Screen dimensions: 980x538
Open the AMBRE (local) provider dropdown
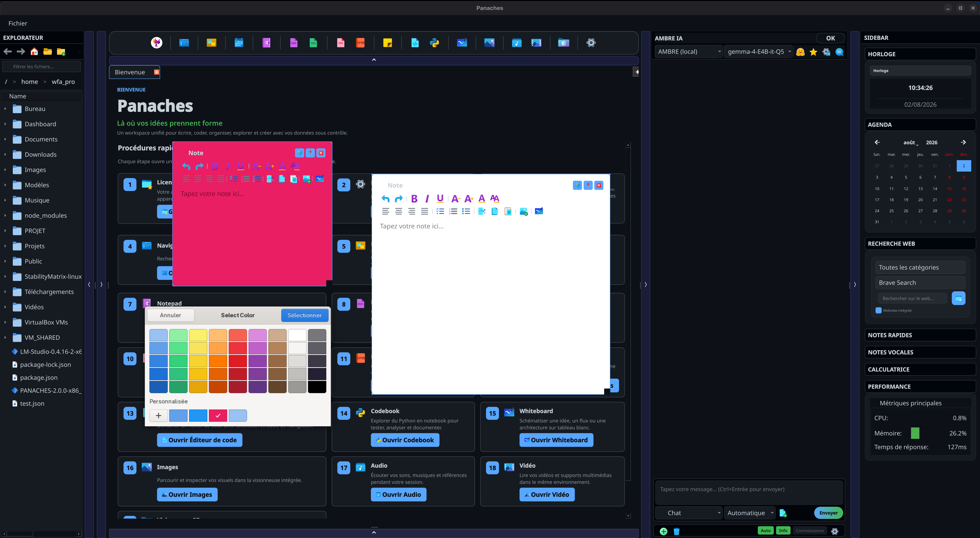pyautogui.click(x=689, y=52)
